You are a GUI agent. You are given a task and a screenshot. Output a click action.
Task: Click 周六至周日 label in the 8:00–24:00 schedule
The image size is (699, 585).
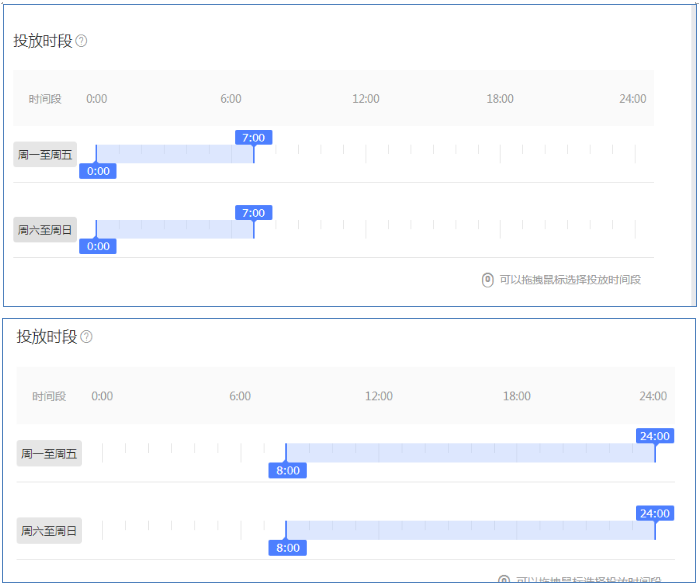click(49, 531)
